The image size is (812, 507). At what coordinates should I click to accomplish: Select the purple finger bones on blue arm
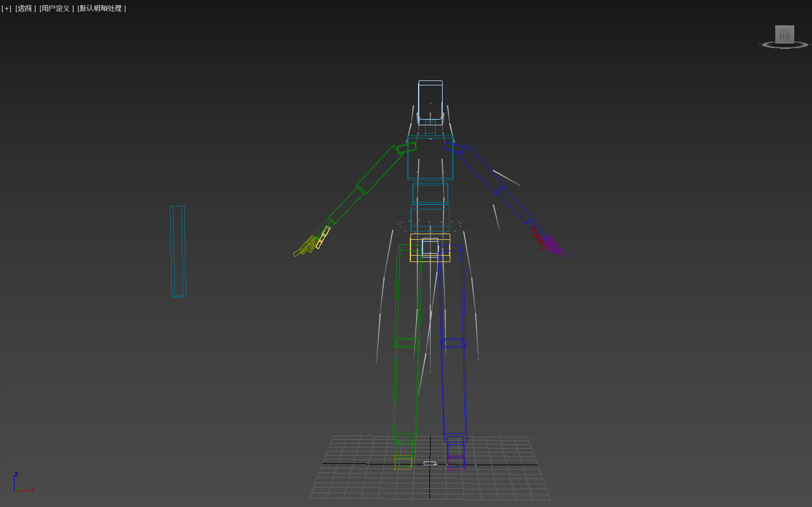point(555,247)
